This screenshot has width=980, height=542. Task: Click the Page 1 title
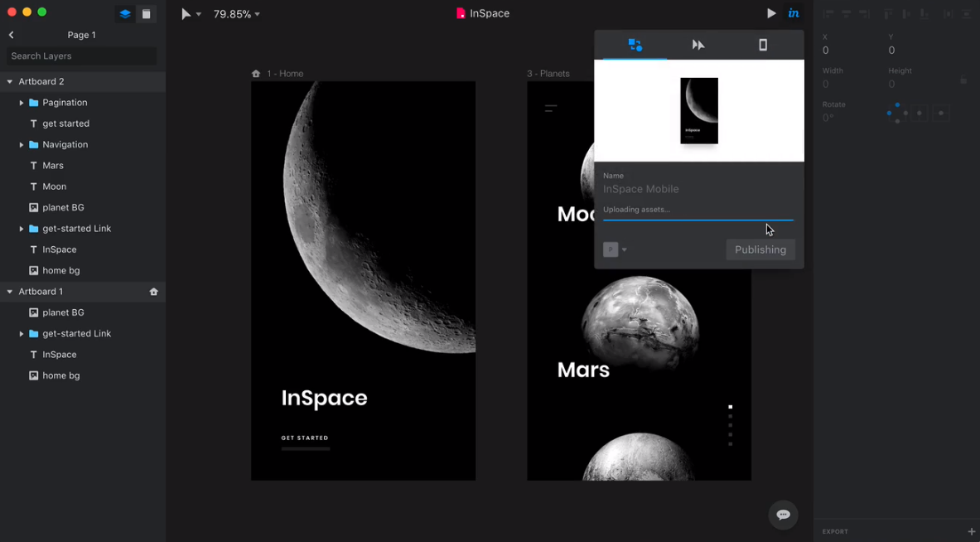tap(82, 35)
